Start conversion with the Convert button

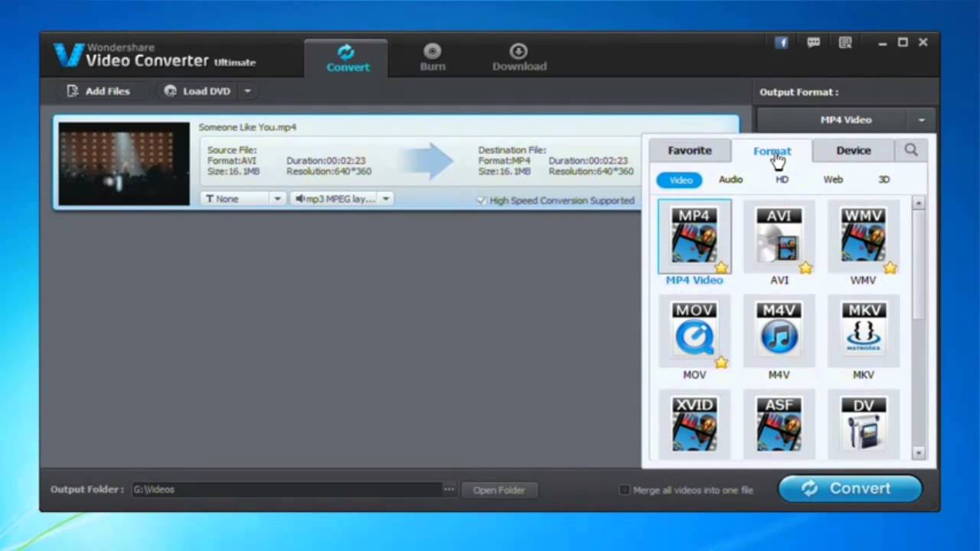(850, 489)
